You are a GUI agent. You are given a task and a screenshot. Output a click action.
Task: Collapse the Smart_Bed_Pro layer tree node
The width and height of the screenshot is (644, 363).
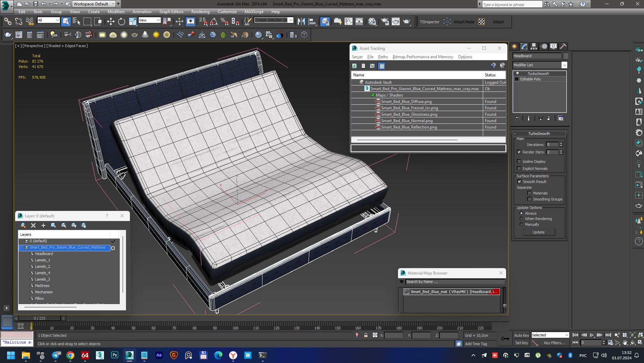21,248
